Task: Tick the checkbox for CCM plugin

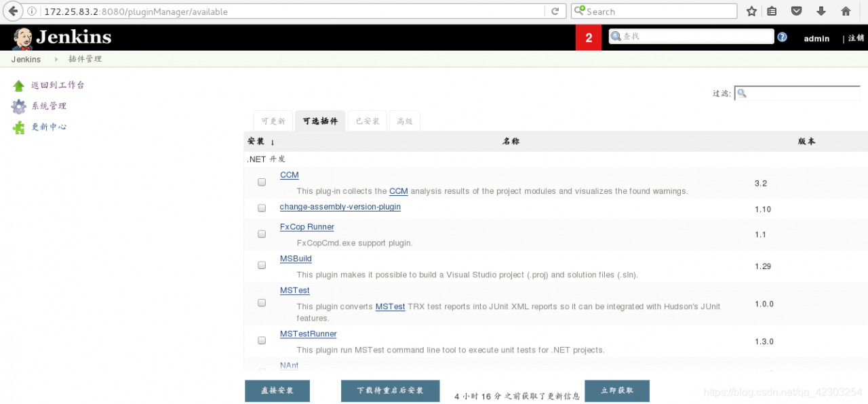Action: (262, 182)
